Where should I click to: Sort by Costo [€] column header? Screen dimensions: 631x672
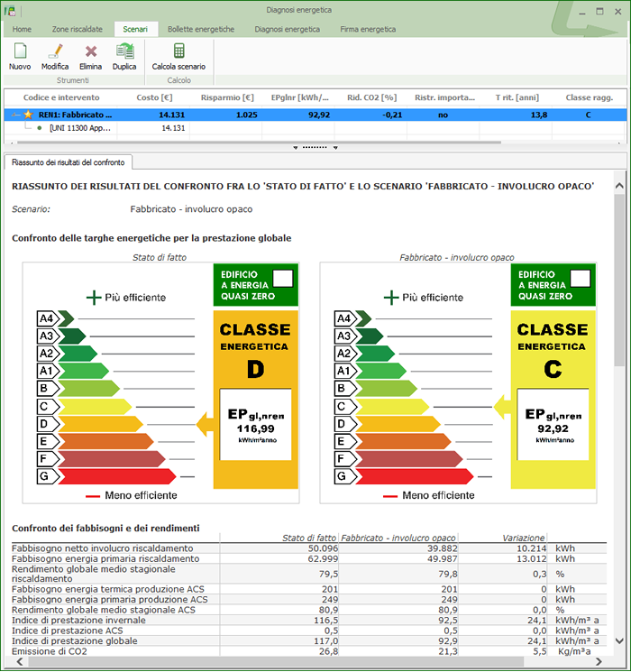[x=154, y=97]
